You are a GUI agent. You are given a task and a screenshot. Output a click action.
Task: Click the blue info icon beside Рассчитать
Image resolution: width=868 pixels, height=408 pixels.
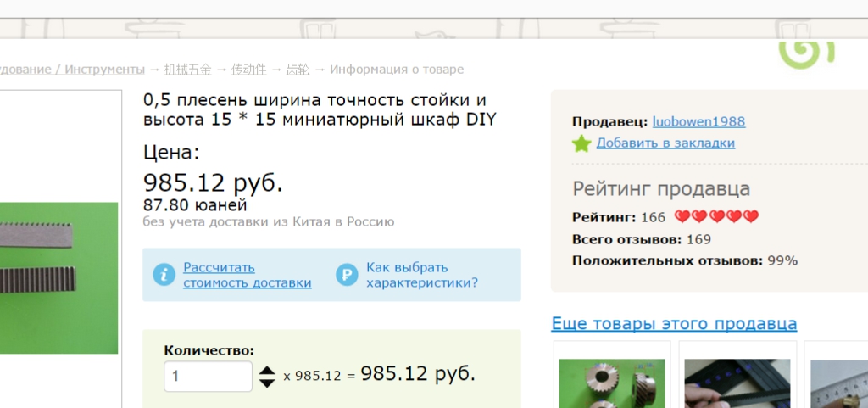164,275
